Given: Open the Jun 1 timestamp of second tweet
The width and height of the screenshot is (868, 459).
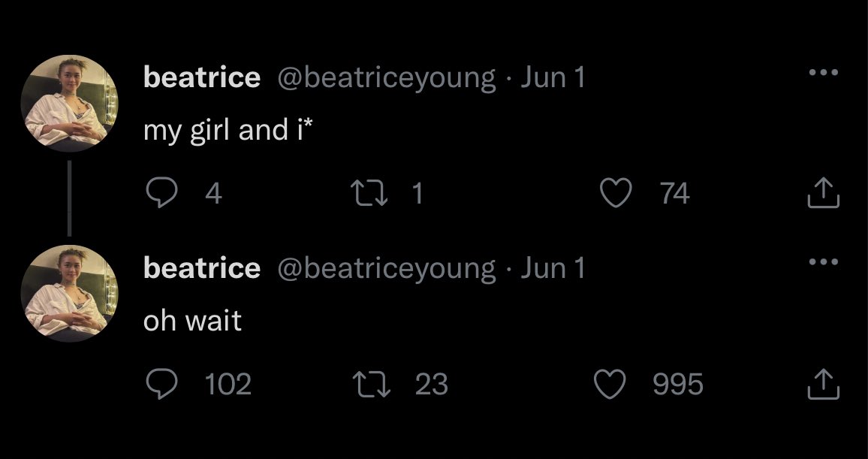Looking at the screenshot, I should click(x=552, y=267).
